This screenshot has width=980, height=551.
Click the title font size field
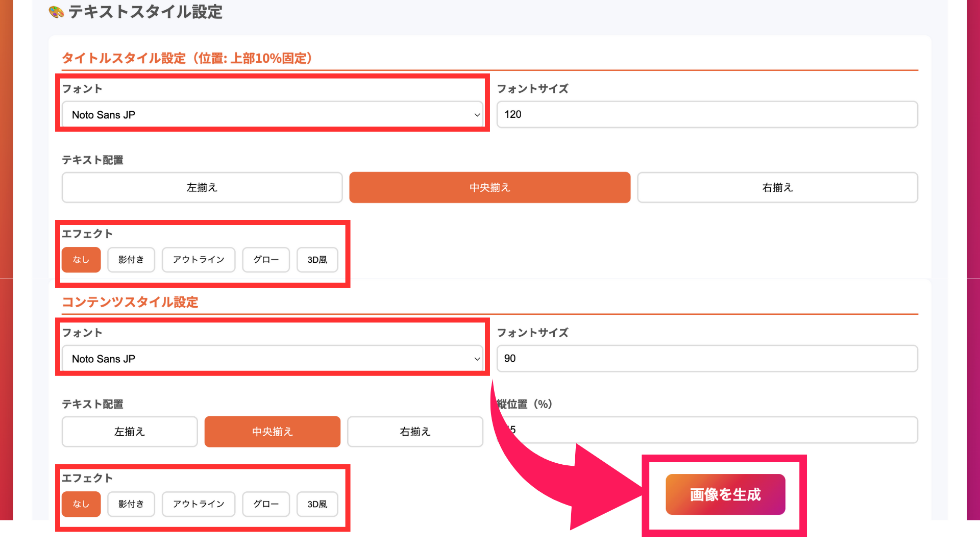[x=707, y=114]
